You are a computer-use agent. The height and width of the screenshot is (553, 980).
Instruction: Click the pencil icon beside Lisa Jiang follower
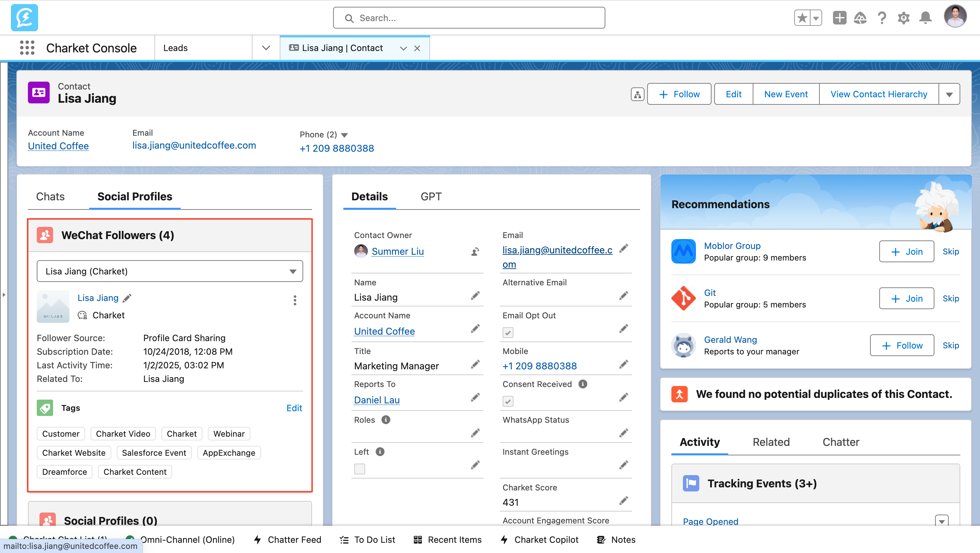coord(127,298)
